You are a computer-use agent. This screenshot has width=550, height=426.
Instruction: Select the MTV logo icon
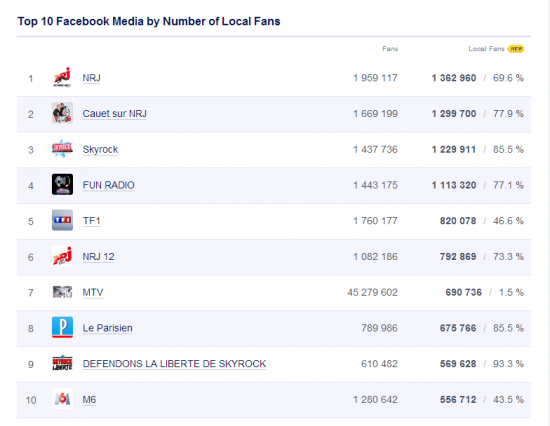(x=62, y=292)
